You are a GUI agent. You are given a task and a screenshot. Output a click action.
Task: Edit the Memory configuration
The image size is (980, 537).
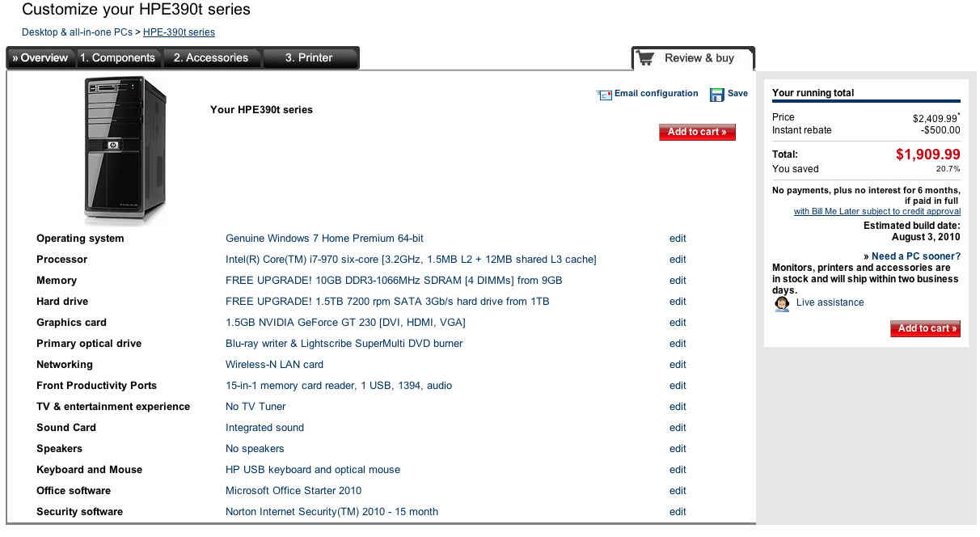[x=678, y=281]
